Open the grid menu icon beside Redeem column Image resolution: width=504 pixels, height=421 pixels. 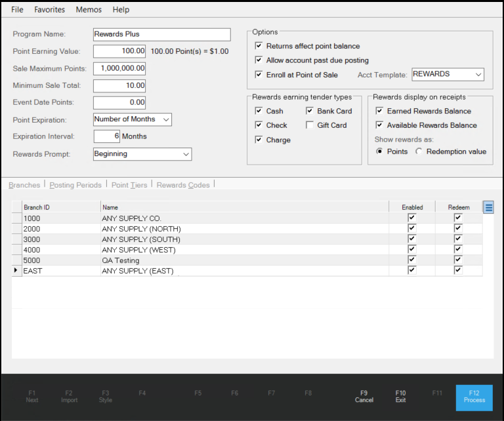(x=488, y=207)
